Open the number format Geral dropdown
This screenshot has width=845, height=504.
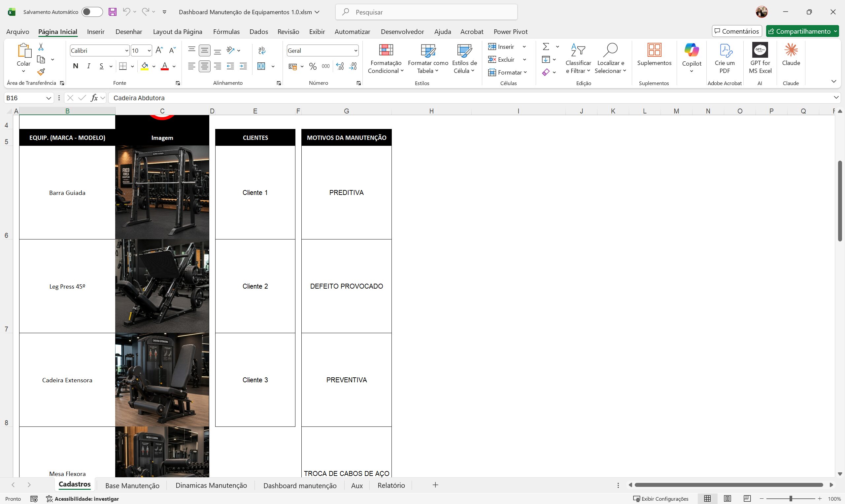[356, 50]
